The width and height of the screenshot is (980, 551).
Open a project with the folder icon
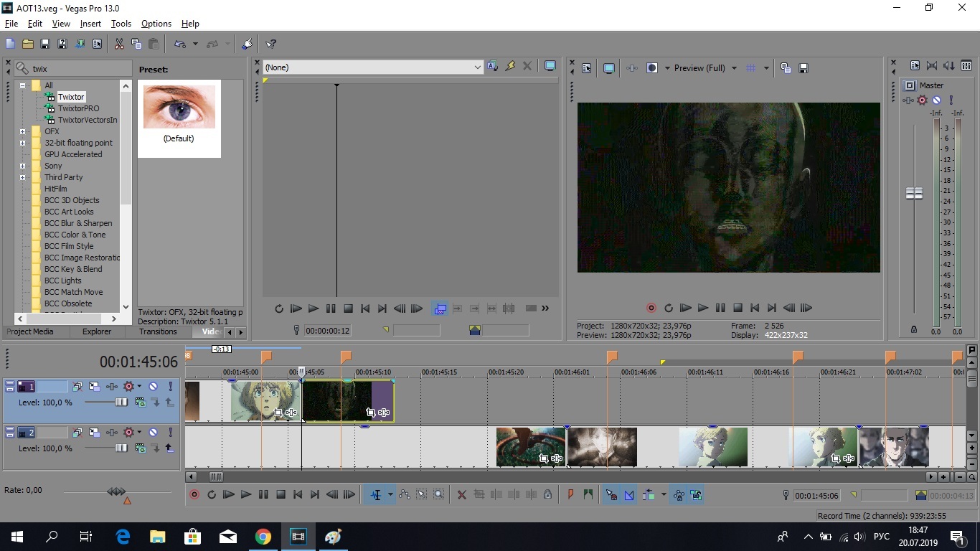[x=28, y=44]
